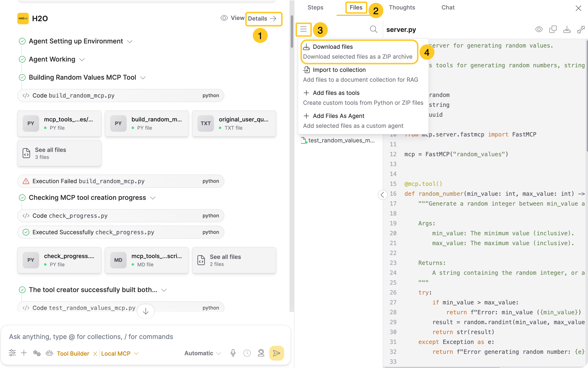This screenshot has width=588, height=368.
Task: Expand Agent Working step
Action: [x=82, y=60]
